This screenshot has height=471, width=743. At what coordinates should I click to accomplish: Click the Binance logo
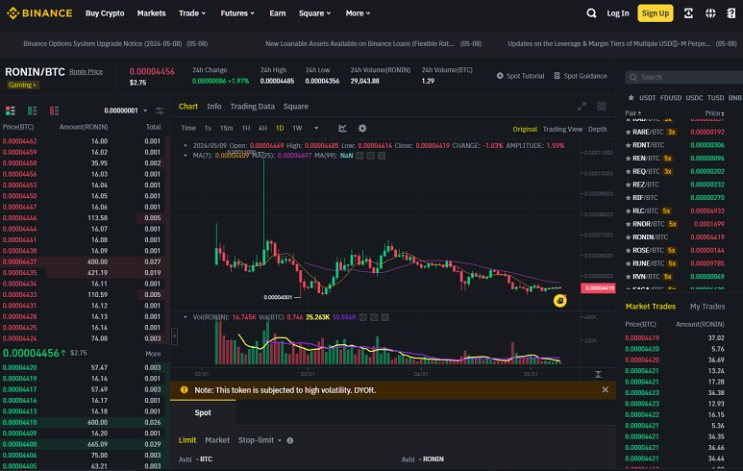click(x=39, y=13)
